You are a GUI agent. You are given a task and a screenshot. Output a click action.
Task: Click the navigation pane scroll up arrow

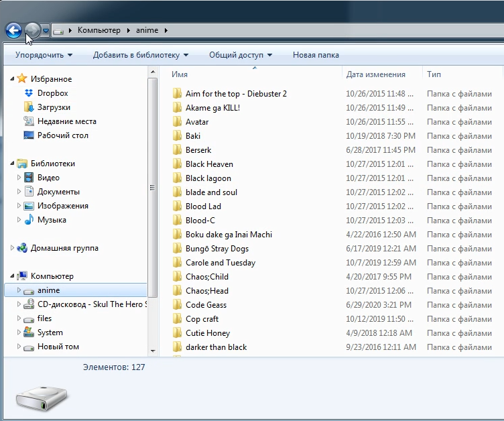click(153, 72)
